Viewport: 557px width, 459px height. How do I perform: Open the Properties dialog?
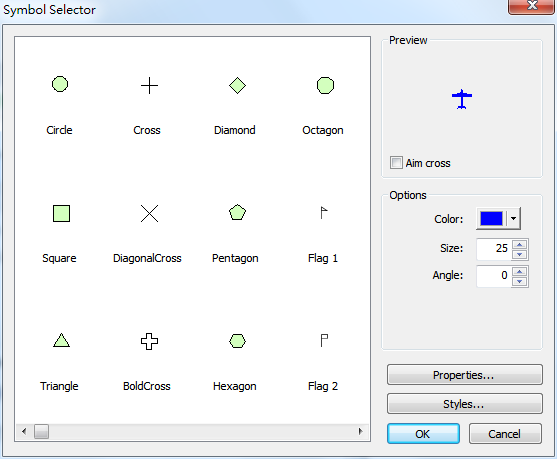pos(465,374)
